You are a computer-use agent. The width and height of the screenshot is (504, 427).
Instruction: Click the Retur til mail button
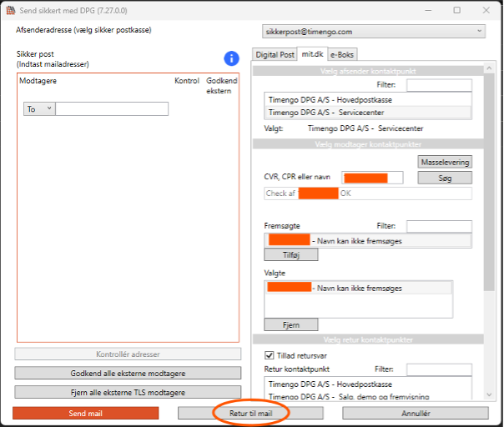pos(250,413)
